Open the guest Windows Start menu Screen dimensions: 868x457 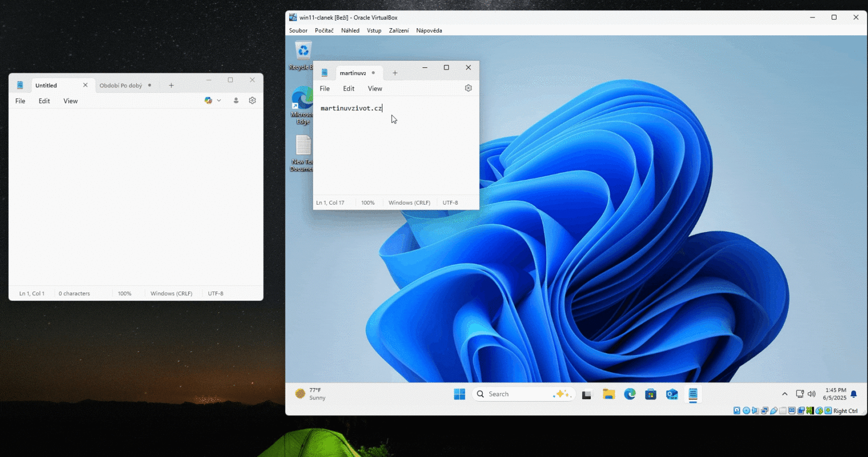click(x=459, y=394)
